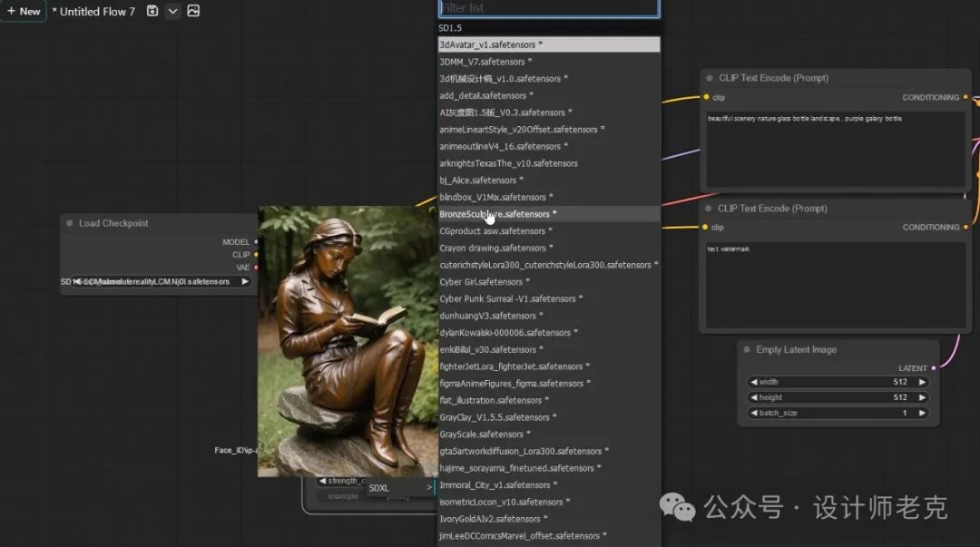Screen dimensions: 980x547
Task: Open the Untitled Flow 7 title
Action: 93,11
